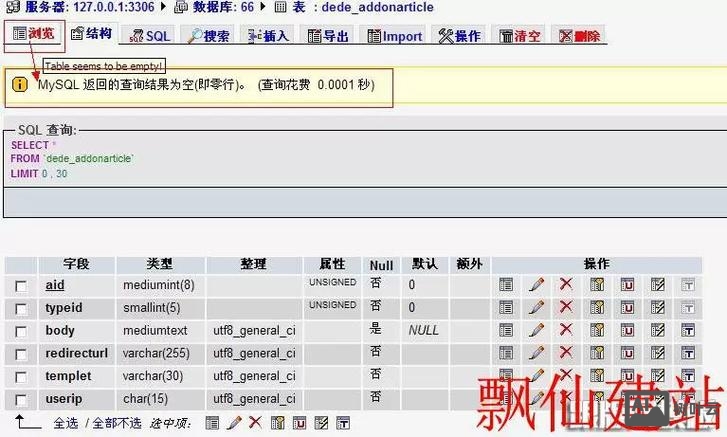Add fulltext index for selected fields, bottom bar
This screenshot has width=727, height=437.
coord(343,423)
